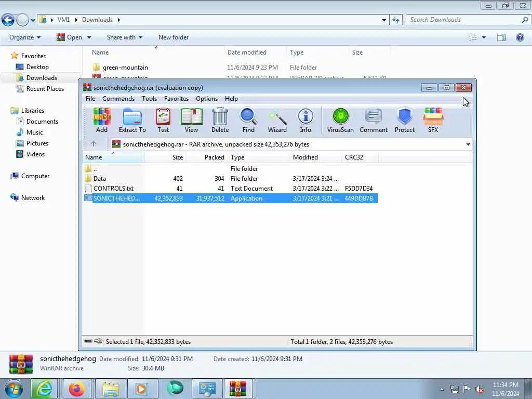Show archive Info
The height and width of the screenshot is (399, 532).
305,121
